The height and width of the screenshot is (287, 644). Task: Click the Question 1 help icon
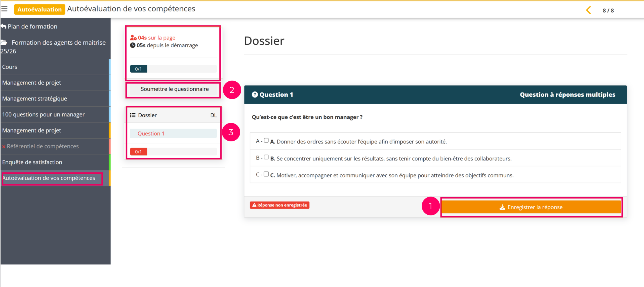(255, 94)
